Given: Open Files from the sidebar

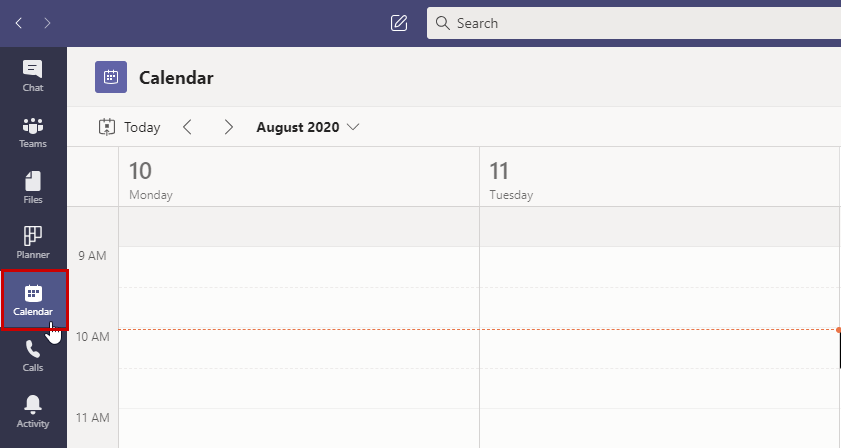Looking at the screenshot, I should (x=33, y=188).
